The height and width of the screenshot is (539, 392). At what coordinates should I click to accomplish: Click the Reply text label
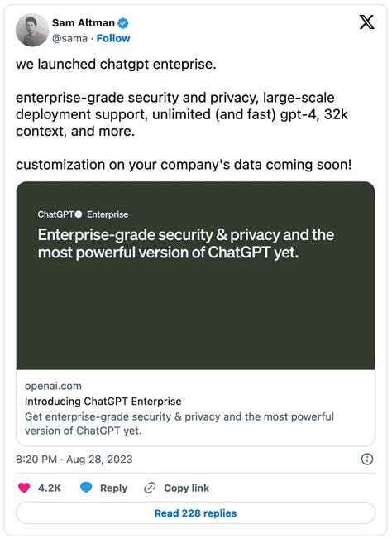coord(113,488)
